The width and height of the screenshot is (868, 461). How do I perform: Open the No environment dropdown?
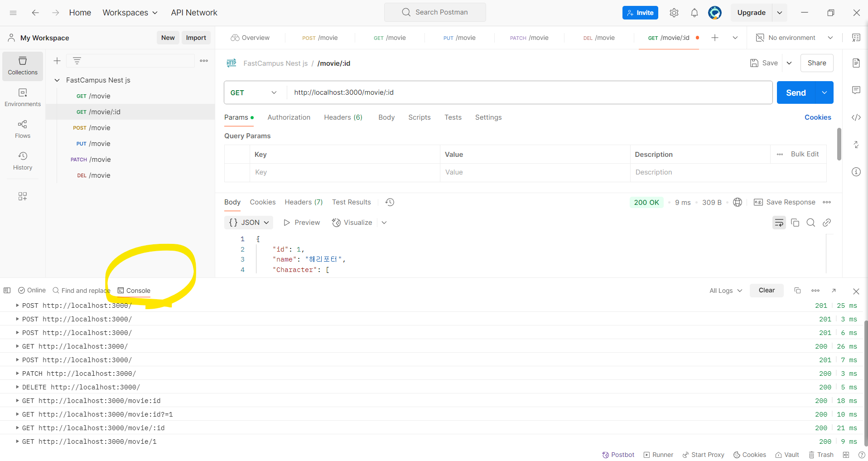(794, 38)
